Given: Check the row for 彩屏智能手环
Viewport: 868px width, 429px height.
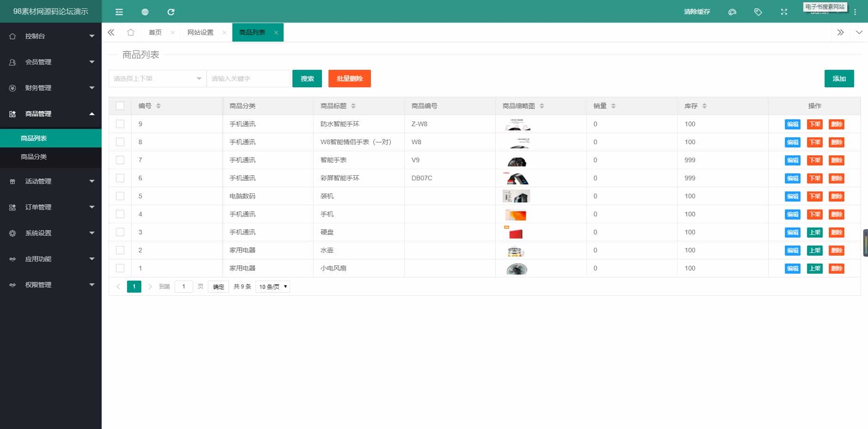Looking at the screenshot, I should [120, 178].
